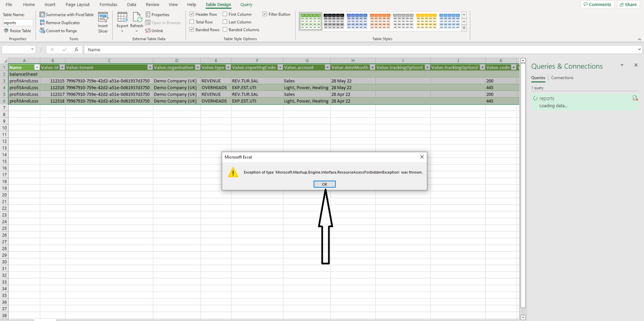Click the Table Name input field
The width and height of the screenshot is (644, 321).
[x=18, y=23]
